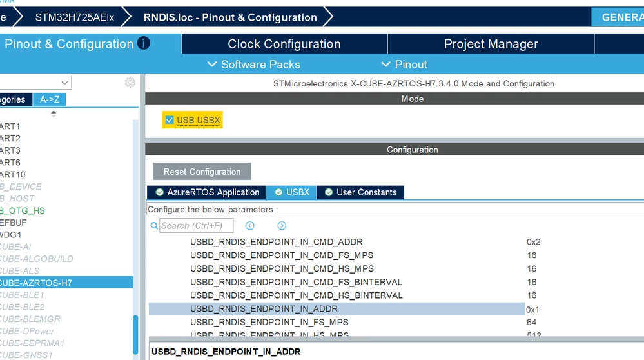Viewport: 644px width, 360px height.
Task: Select X-CUBE-AZRTOS-H7 in list
Action: [x=66, y=283]
